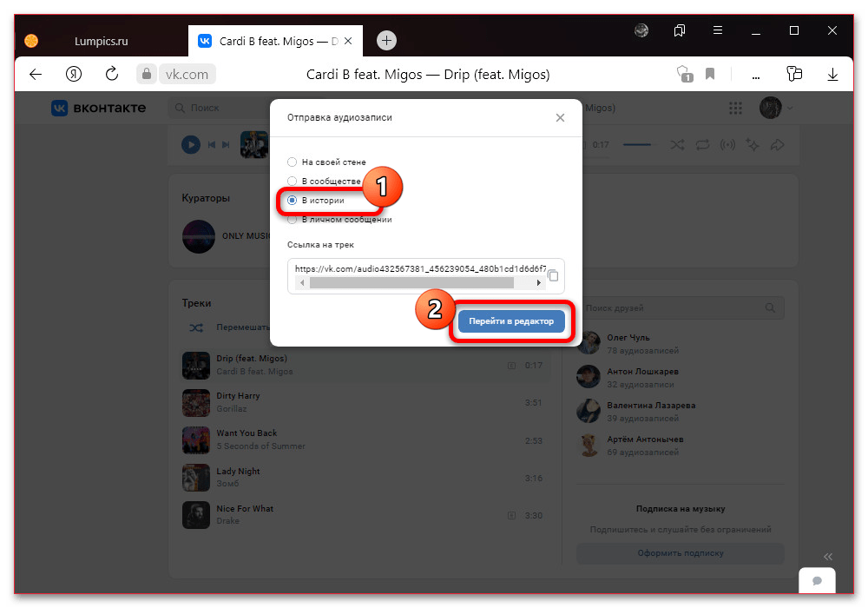The height and width of the screenshot is (608, 868).
Task: Click the broadcast track icon
Action: tap(727, 145)
